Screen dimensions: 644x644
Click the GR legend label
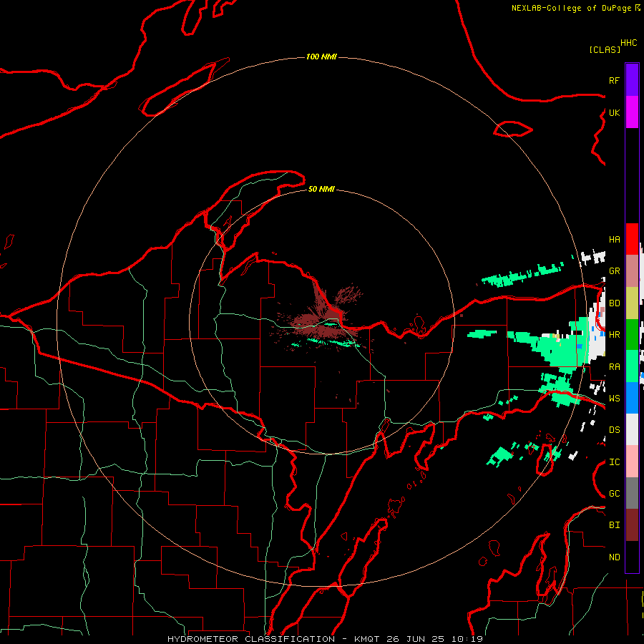(614, 271)
